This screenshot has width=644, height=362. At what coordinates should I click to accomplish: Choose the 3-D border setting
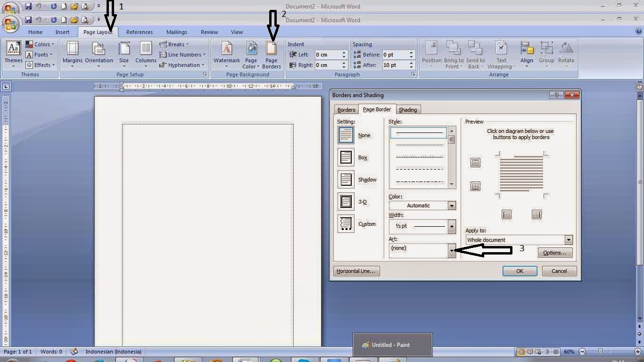pyautogui.click(x=346, y=201)
